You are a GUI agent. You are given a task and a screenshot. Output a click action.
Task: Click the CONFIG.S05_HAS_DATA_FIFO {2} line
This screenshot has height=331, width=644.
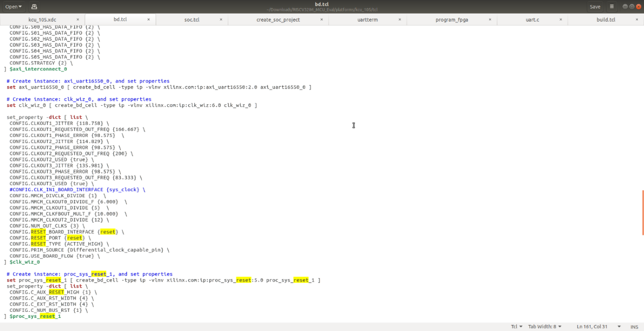coord(55,57)
